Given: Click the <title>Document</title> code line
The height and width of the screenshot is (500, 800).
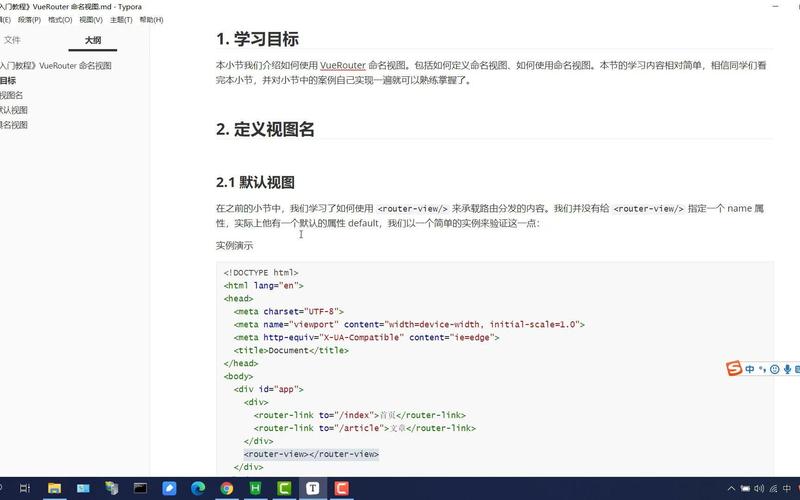Looking at the screenshot, I should tap(291, 351).
